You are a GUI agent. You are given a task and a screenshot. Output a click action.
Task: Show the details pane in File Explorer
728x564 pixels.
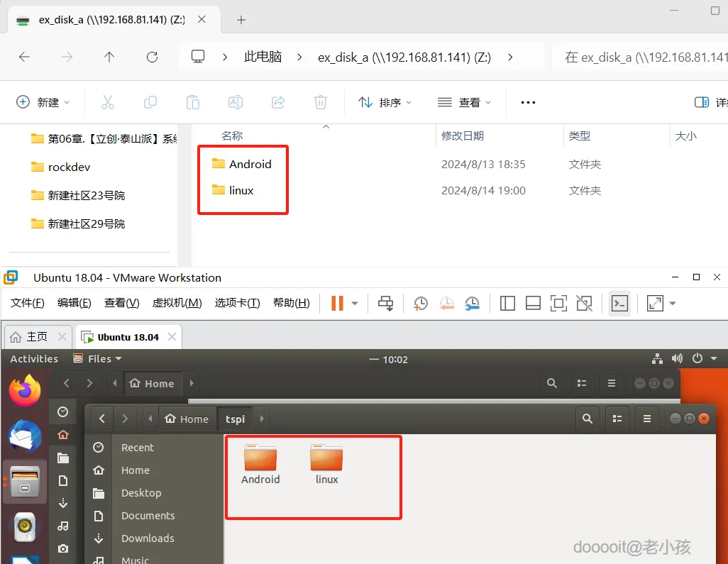pyautogui.click(x=701, y=101)
